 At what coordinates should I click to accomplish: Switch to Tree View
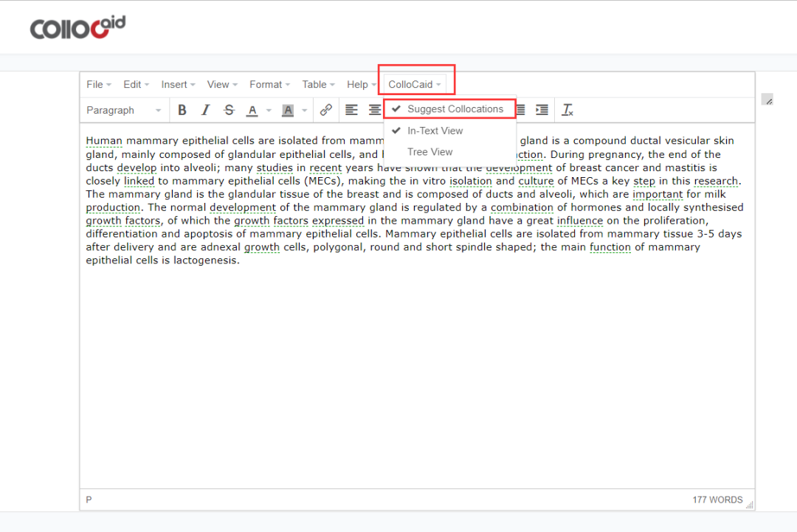pos(450,152)
